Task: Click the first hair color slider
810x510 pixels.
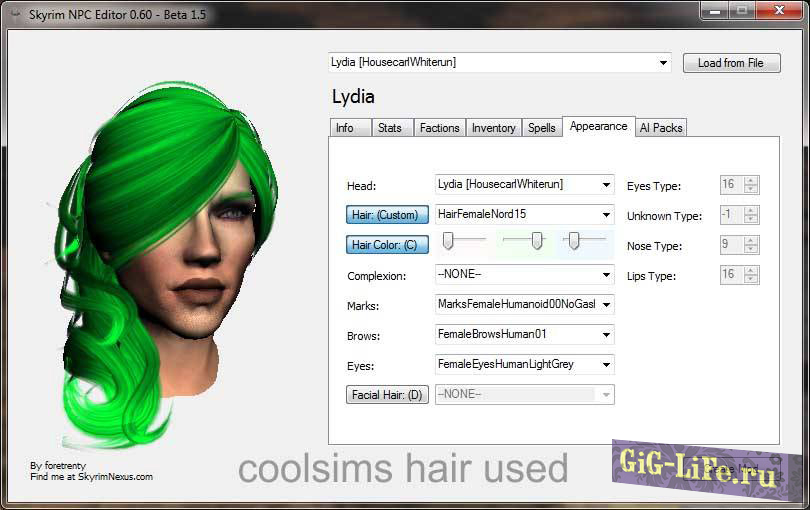Action: tap(449, 240)
